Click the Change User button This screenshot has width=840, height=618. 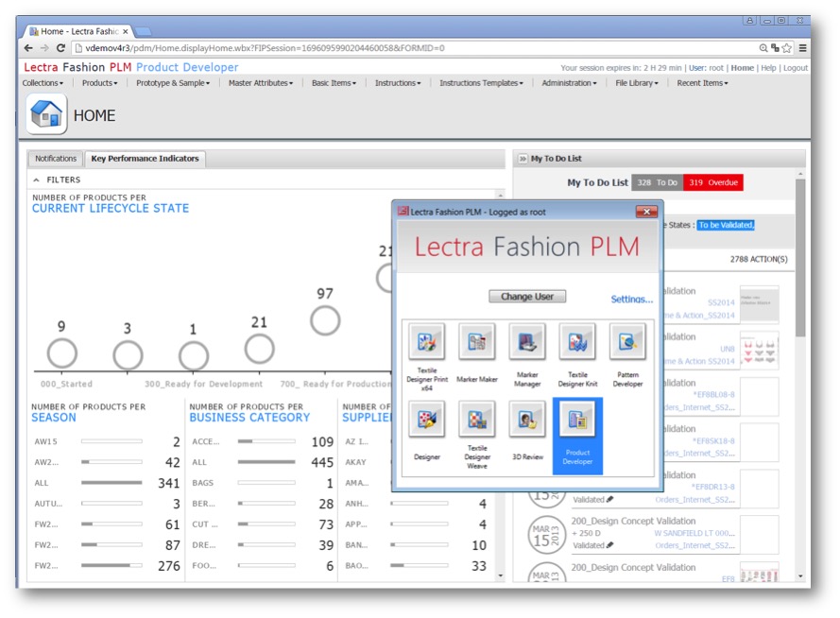(527, 296)
